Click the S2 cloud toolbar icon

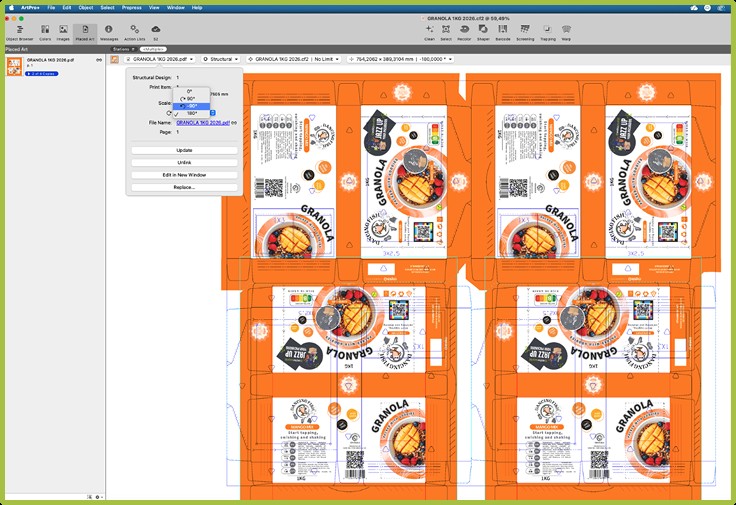[156, 33]
